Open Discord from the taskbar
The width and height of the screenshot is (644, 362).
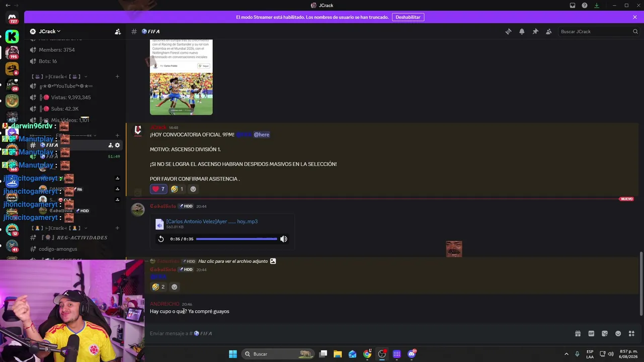pyautogui.click(x=412, y=354)
